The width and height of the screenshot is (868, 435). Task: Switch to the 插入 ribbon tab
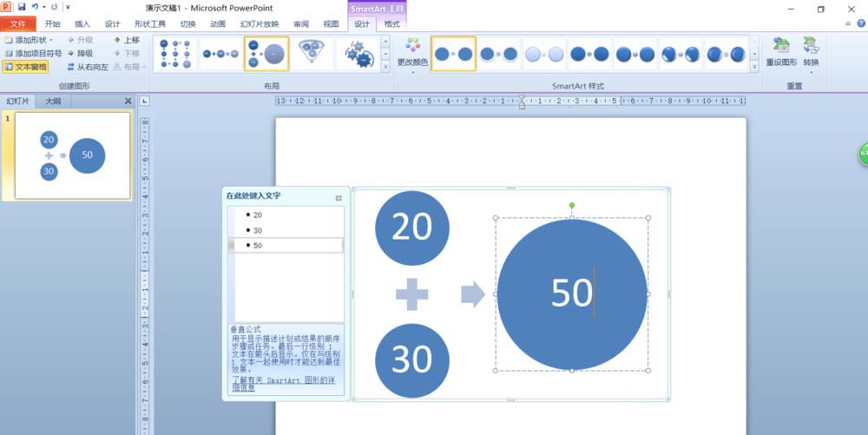[x=82, y=23]
